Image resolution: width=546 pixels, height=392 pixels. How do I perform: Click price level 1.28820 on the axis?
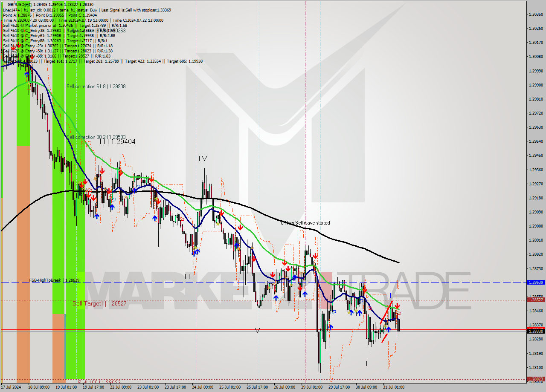coord(536,254)
